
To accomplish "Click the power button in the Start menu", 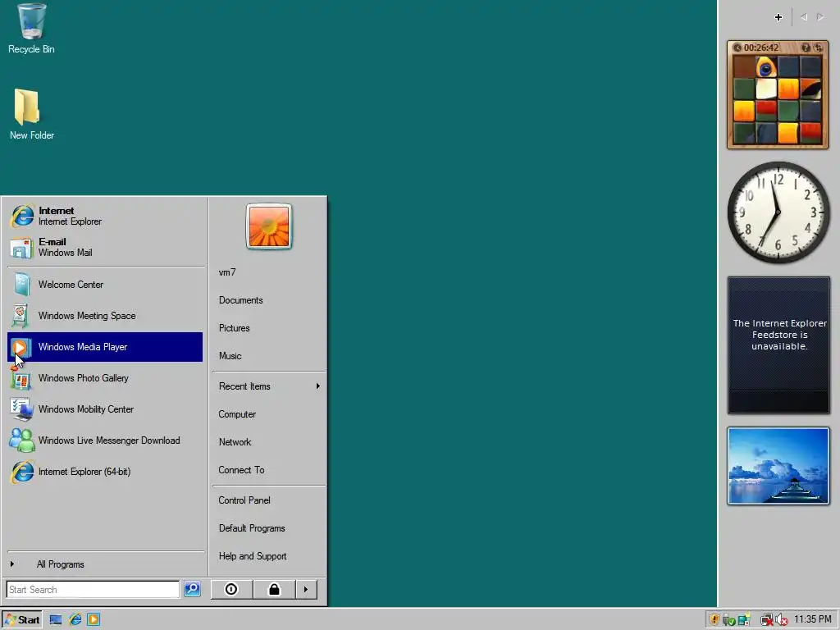I will click(x=231, y=589).
